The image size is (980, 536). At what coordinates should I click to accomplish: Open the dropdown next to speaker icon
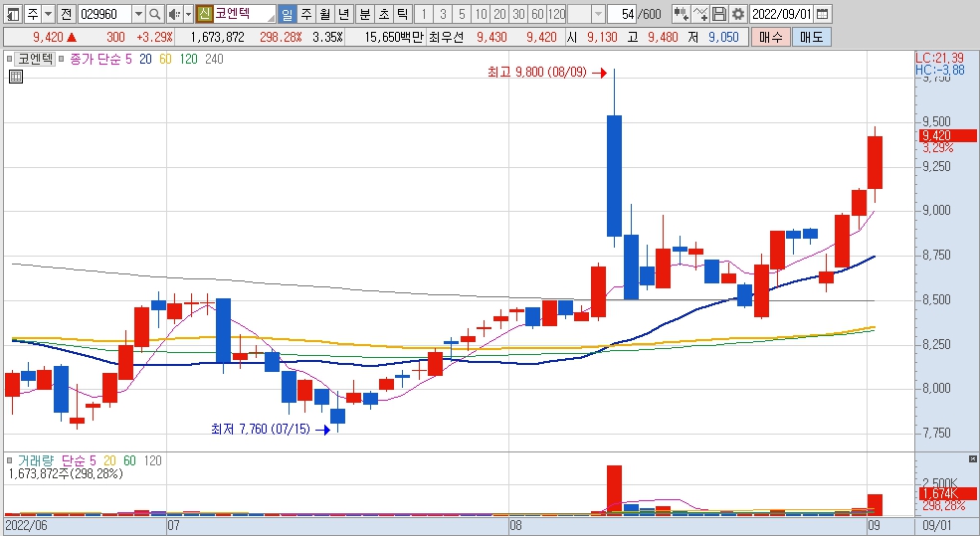click(x=188, y=14)
